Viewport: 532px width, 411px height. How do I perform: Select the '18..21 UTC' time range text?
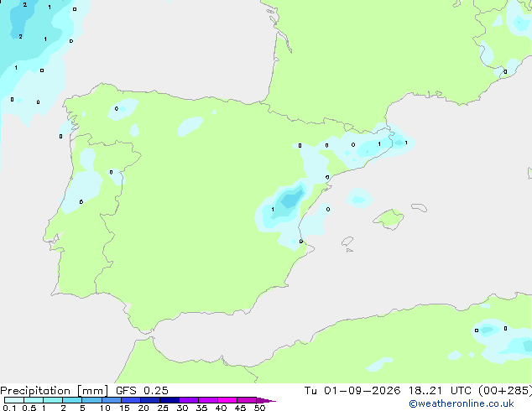(440, 391)
